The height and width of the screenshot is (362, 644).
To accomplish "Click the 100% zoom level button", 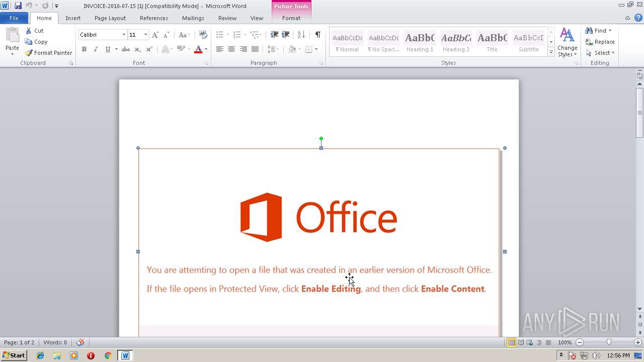I will pyautogui.click(x=565, y=342).
